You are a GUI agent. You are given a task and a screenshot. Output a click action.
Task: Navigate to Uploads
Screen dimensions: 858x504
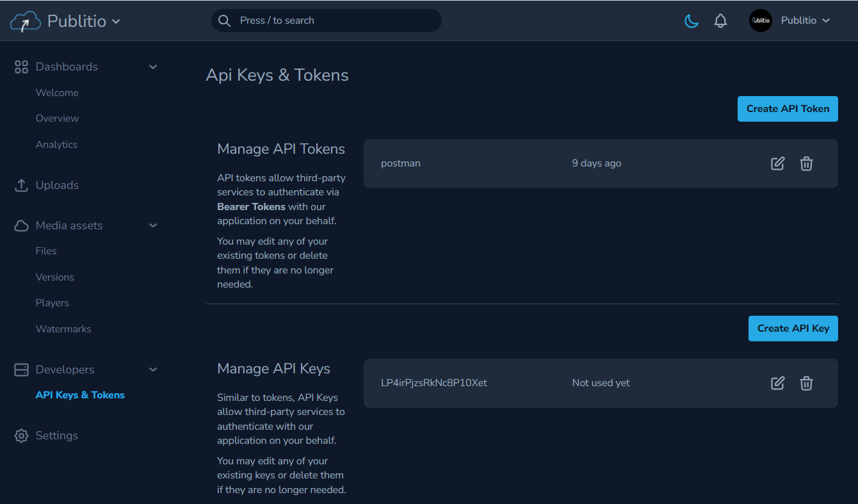[x=57, y=185]
